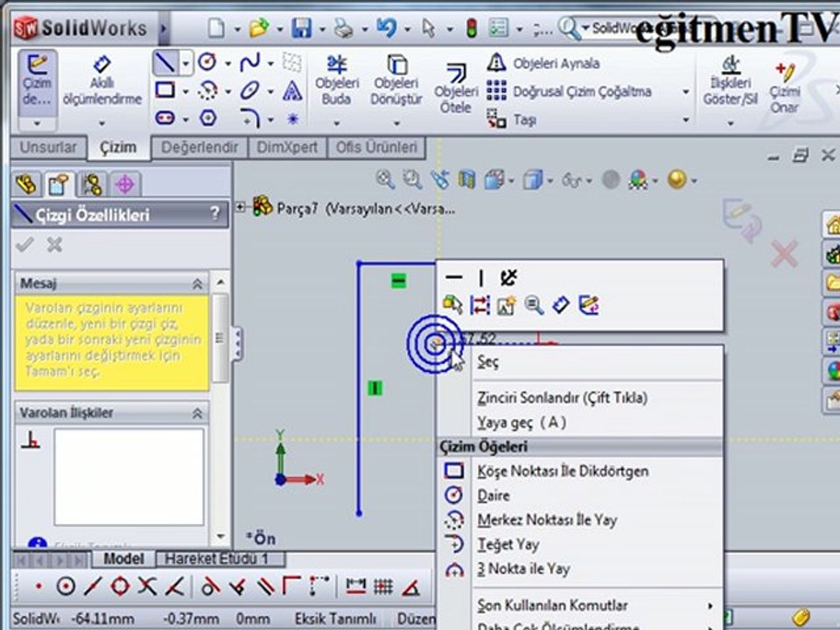Open help question mark in Çizgi Özellikleri

[215, 214]
